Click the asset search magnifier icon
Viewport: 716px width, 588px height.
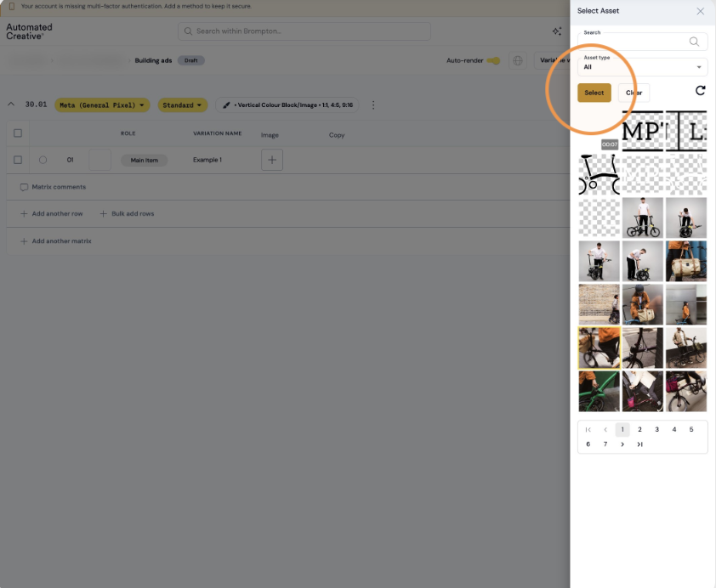coord(694,42)
